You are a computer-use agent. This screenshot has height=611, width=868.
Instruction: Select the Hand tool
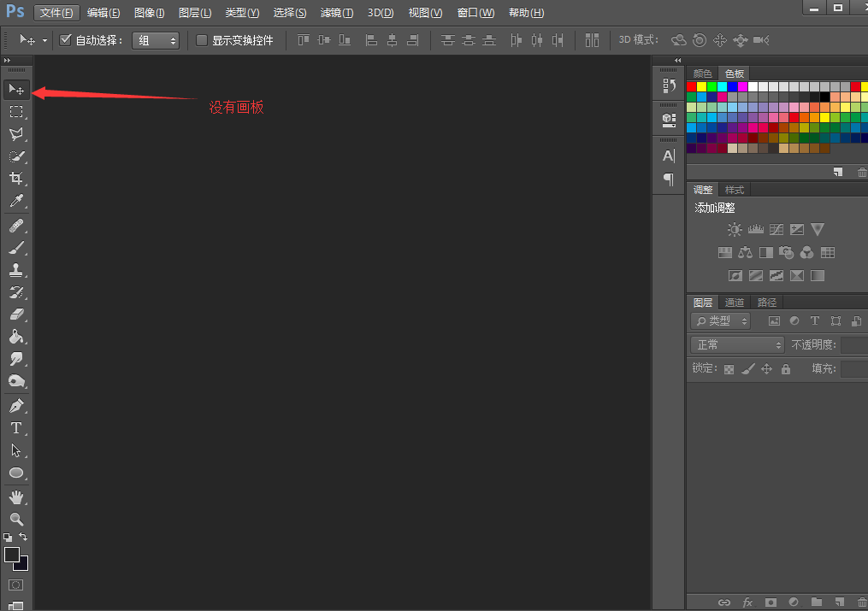point(16,496)
